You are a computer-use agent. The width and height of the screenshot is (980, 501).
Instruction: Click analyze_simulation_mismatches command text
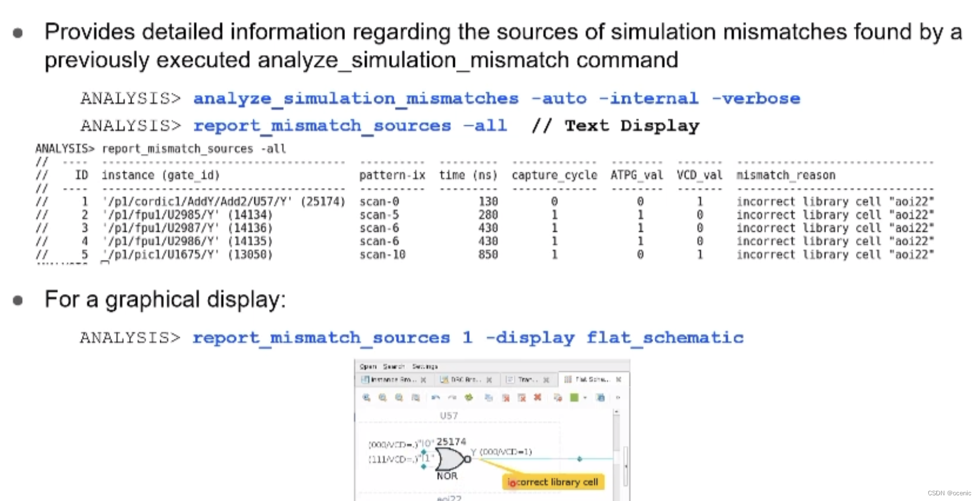pos(356,99)
